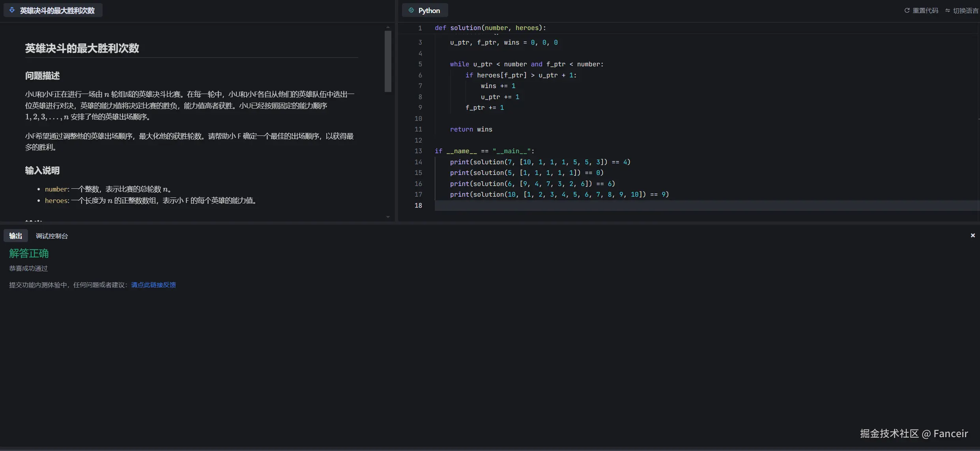Select the Python editor tab

(x=429, y=11)
